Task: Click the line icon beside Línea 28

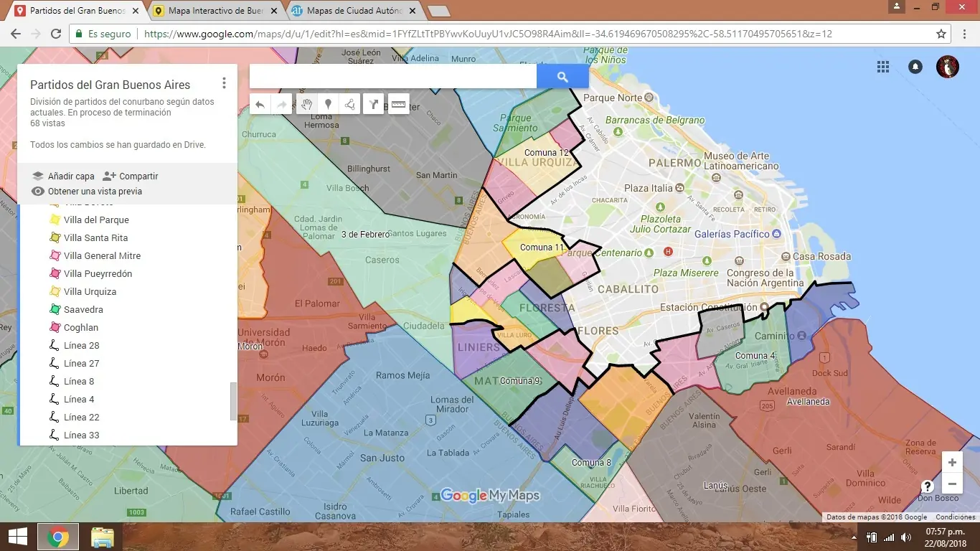Action: tap(55, 345)
